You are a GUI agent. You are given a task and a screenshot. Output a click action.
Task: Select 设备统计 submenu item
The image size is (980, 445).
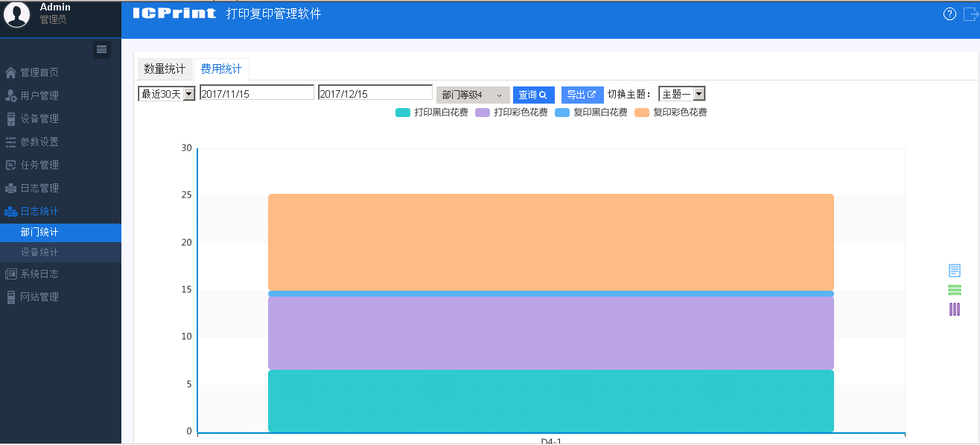tap(60, 253)
